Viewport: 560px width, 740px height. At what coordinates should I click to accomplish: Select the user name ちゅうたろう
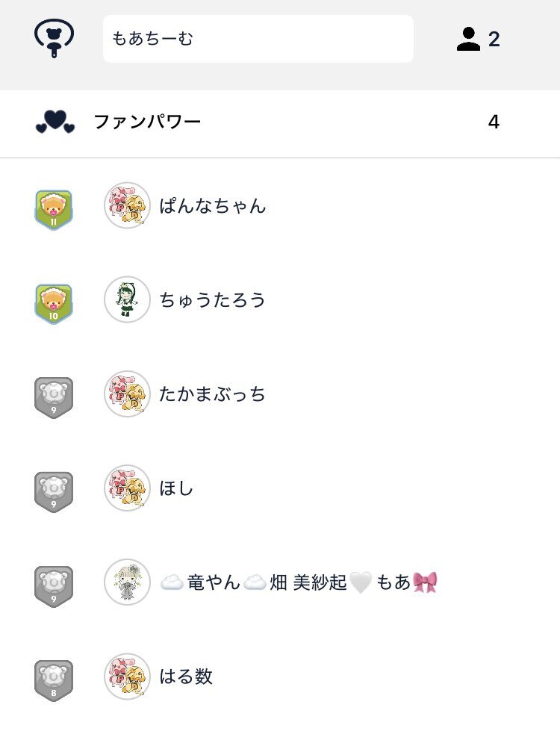click(212, 300)
